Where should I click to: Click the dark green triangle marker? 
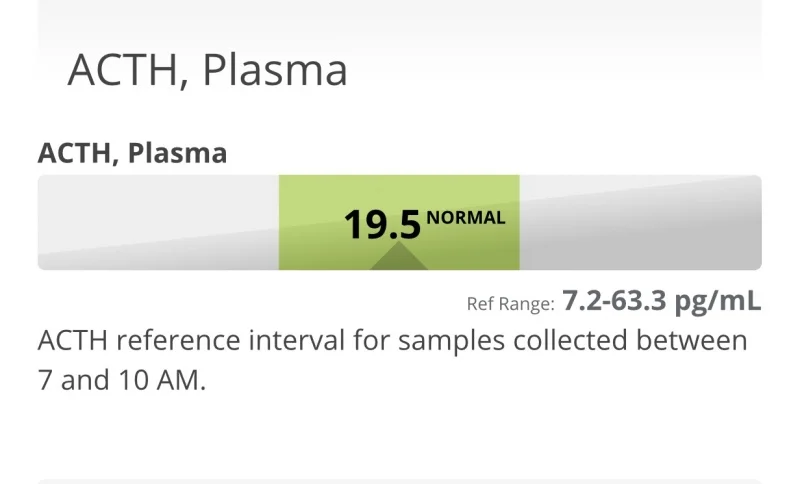(398, 256)
